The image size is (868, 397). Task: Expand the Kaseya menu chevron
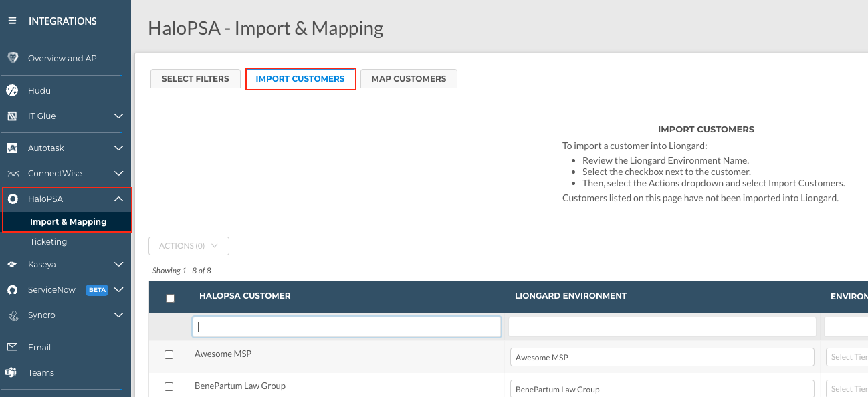pos(118,265)
